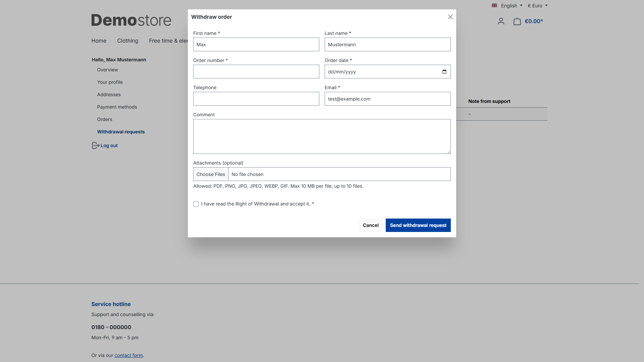Expand the English language dropdown
This screenshot has height=362, width=644.
[512, 6]
